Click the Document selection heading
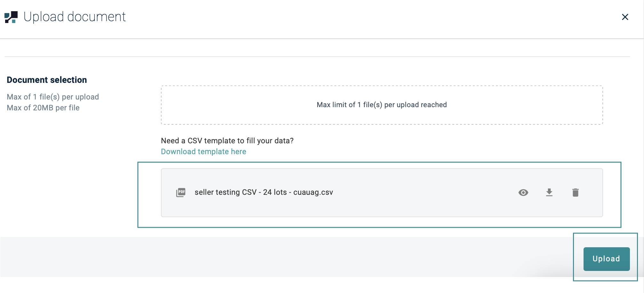Viewport: 644px width, 293px height. pyautogui.click(x=47, y=80)
